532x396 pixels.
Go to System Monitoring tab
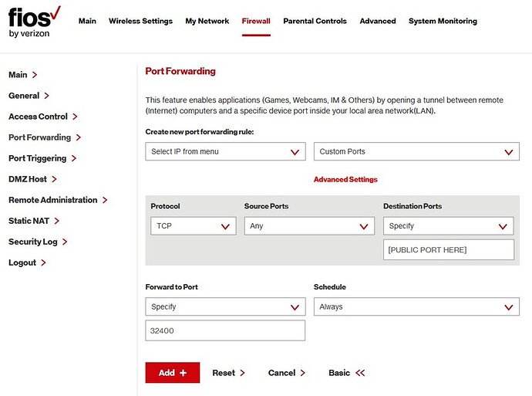443,21
